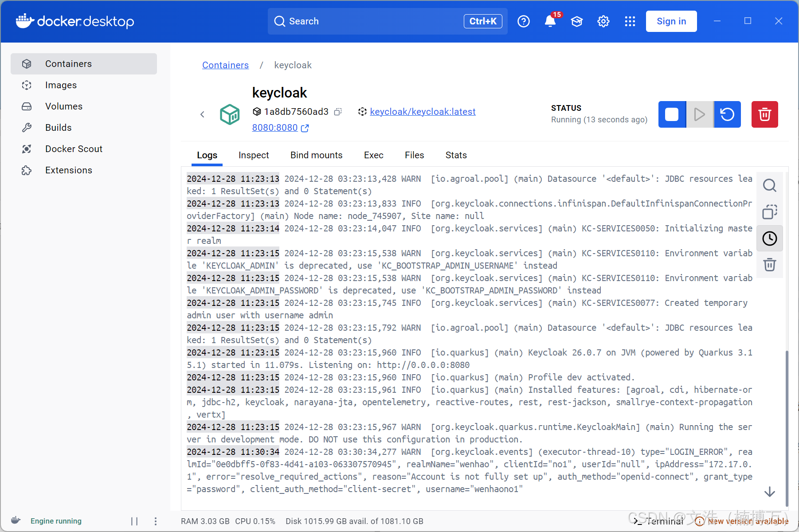Restart the keycloak container
Image resolution: width=799 pixels, height=532 pixels.
tap(727, 114)
